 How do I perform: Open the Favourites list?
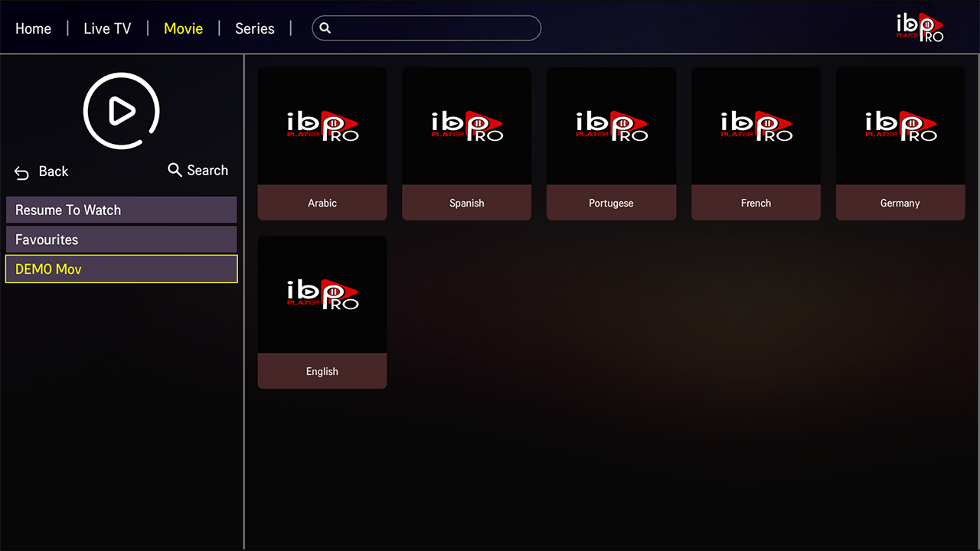pos(121,239)
